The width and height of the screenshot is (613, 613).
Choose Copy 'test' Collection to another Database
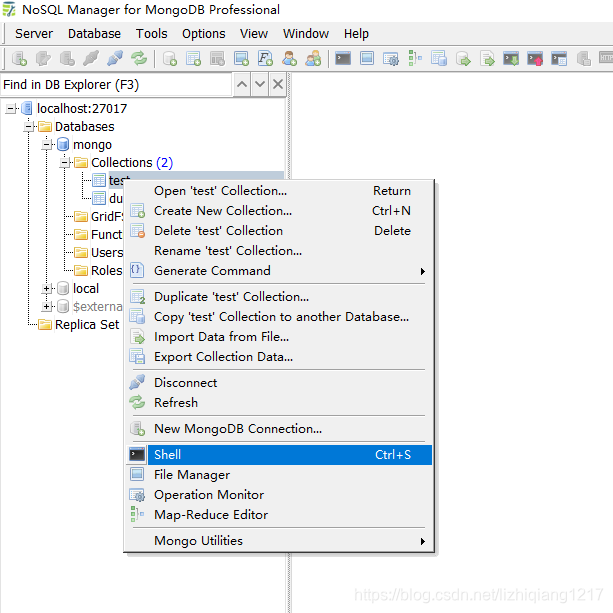click(279, 317)
